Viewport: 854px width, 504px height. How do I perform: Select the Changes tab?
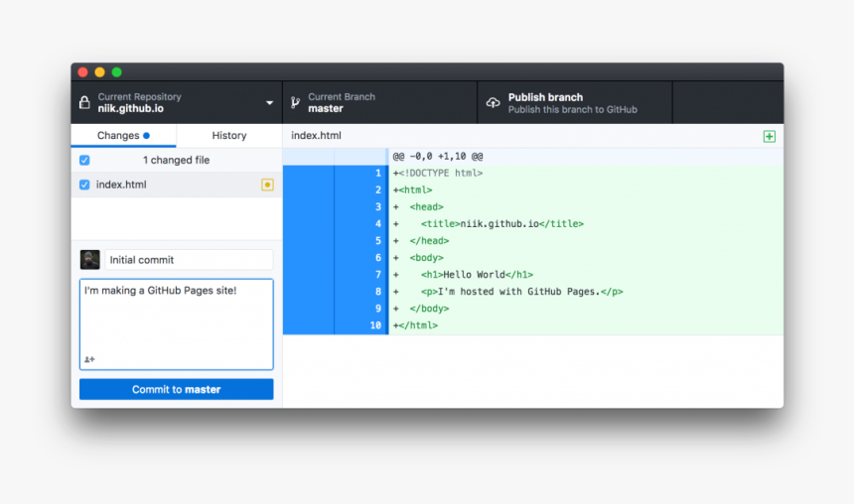pyautogui.click(x=118, y=136)
